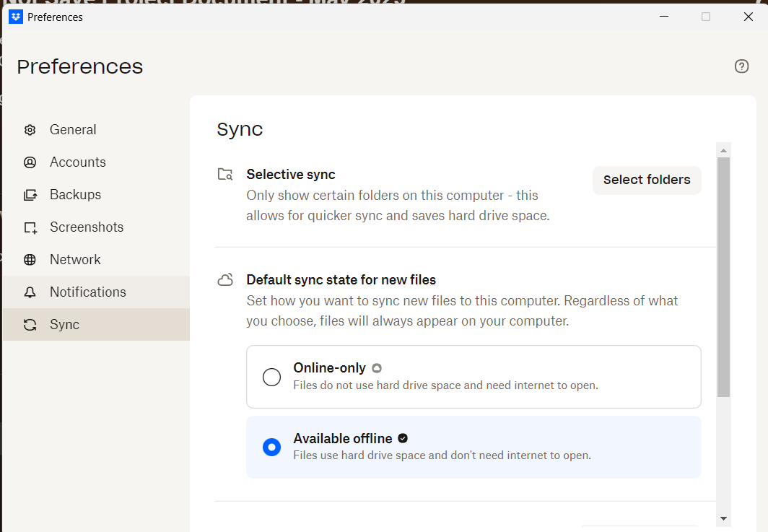768x532 pixels.
Task: Click the Selective sync heading
Action: coord(291,175)
